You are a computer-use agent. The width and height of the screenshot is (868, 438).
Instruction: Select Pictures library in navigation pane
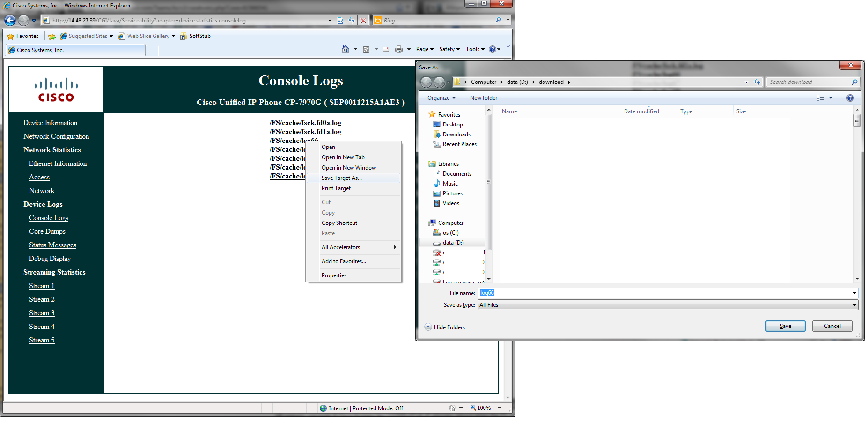[x=448, y=193]
